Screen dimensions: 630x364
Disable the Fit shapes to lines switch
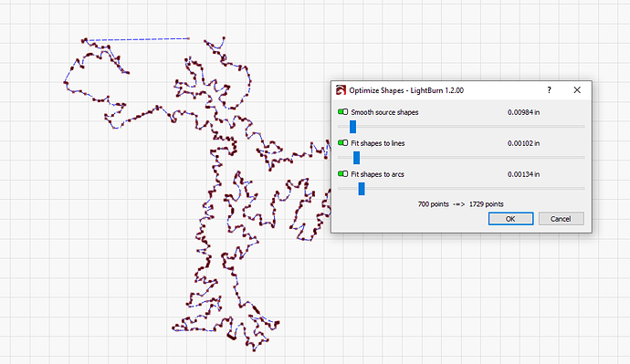click(342, 143)
